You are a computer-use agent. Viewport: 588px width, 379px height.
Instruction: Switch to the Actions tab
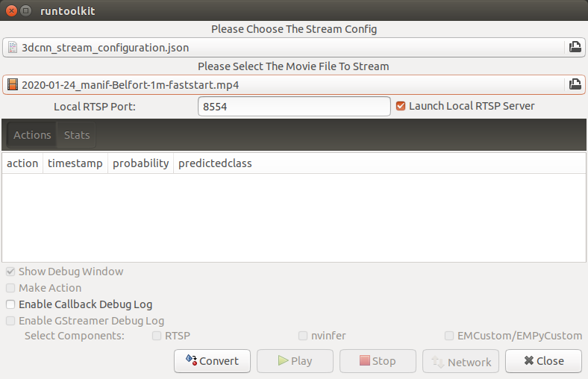coord(32,135)
